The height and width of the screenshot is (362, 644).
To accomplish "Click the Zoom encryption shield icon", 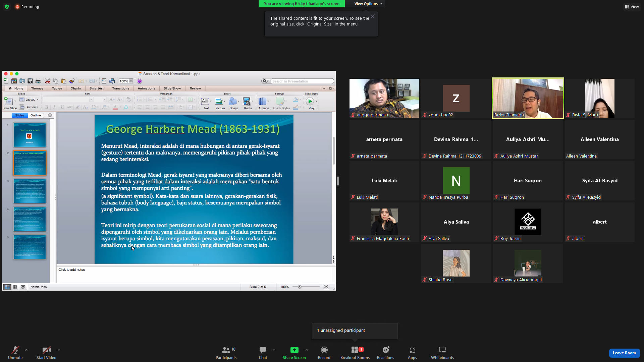I will [7, 7].
